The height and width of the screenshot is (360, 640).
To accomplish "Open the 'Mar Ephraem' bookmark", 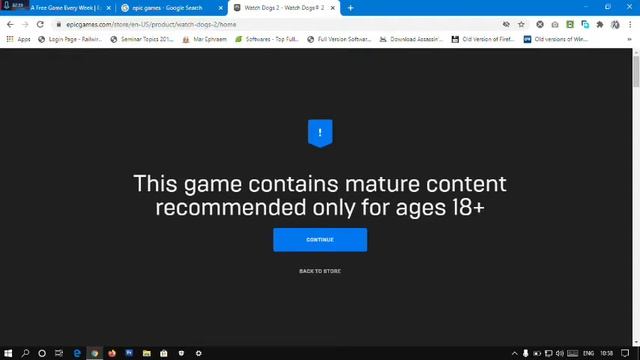I will point(204,39).
